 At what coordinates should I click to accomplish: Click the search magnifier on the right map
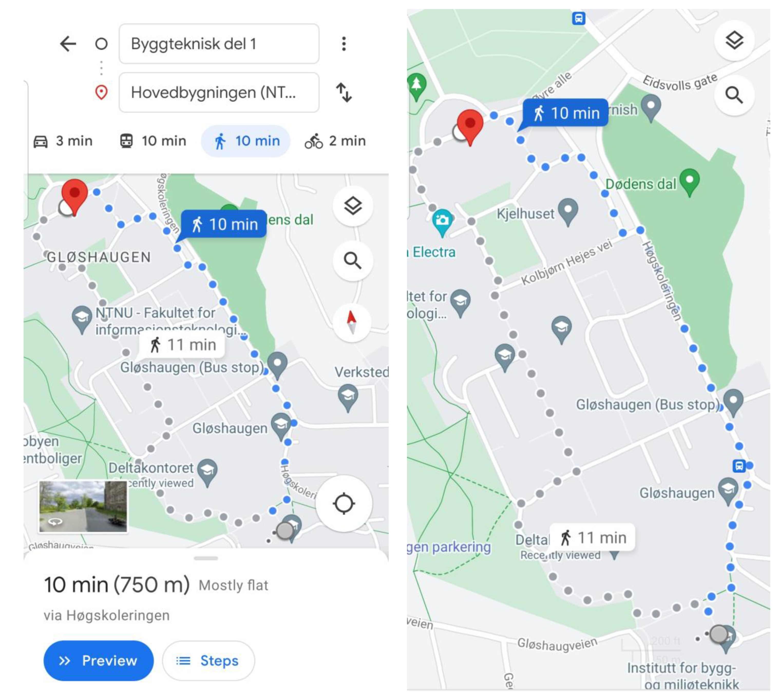(734, 95)
